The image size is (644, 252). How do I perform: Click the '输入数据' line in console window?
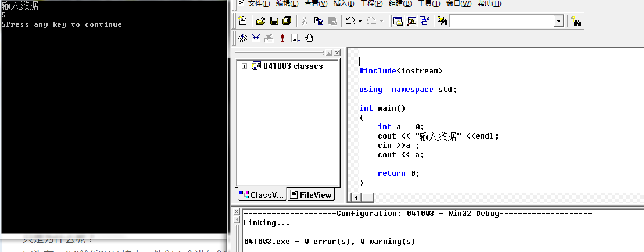20,6
